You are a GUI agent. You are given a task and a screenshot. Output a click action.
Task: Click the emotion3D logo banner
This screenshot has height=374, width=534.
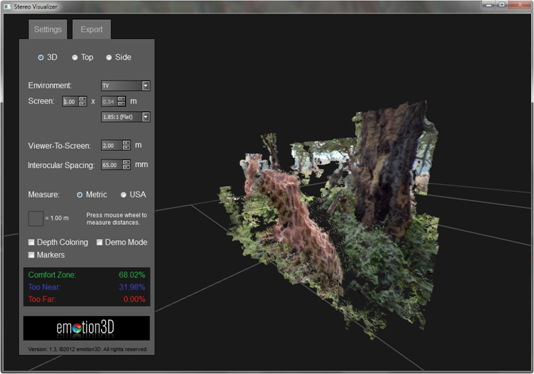point(87,328)
